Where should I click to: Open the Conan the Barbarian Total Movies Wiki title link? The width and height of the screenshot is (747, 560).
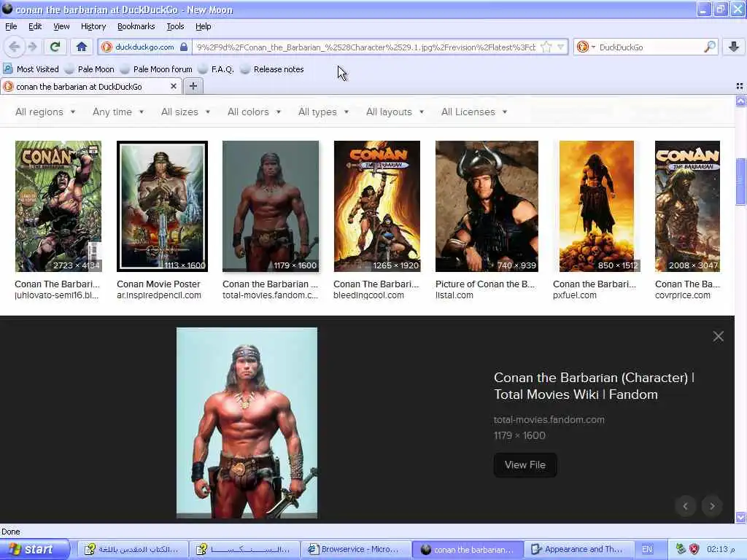coord(594,386)
